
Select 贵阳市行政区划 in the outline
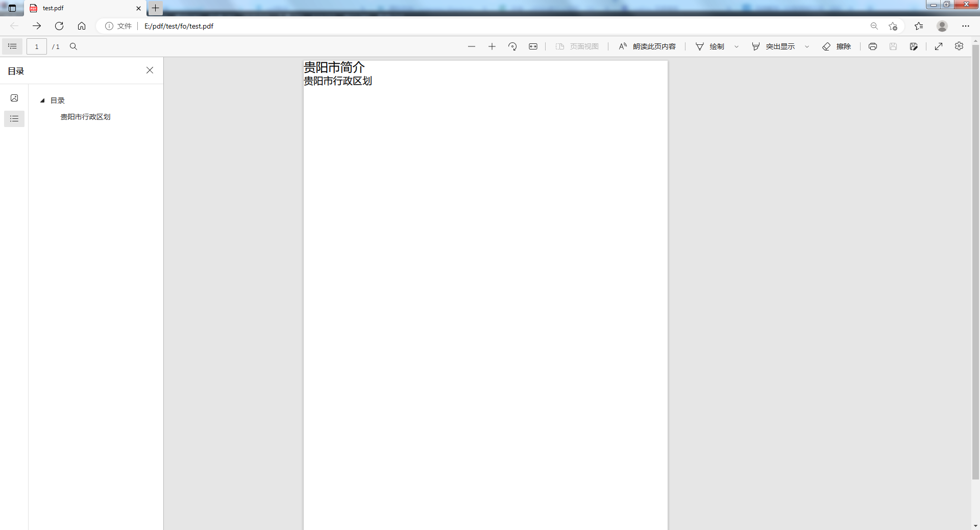point(85,117)
